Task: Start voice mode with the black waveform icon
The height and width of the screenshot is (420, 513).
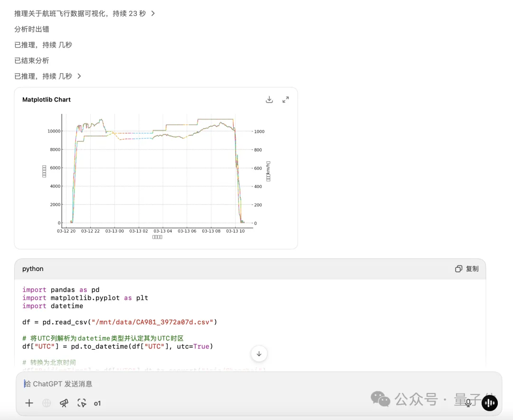Action: pos(489,403)
